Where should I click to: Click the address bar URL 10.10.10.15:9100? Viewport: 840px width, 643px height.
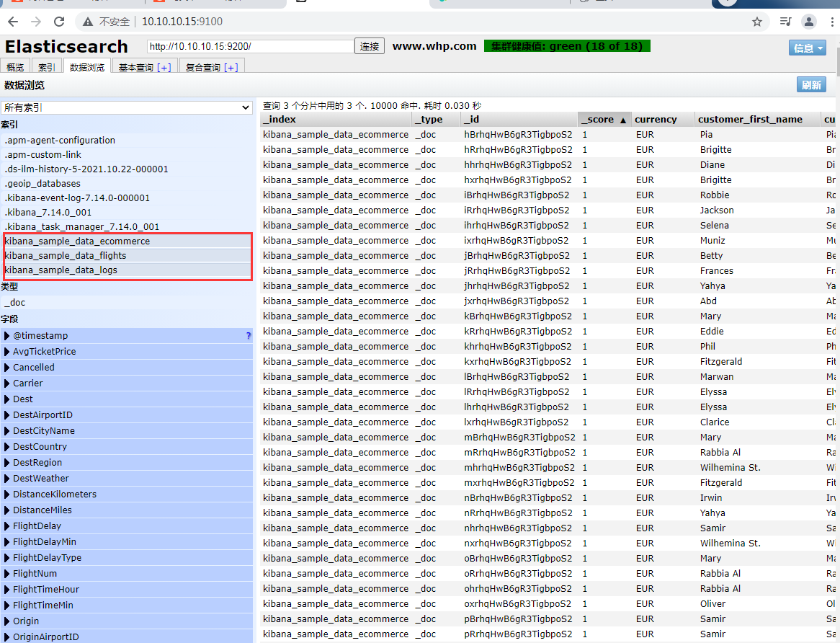[x=182, y=22]
